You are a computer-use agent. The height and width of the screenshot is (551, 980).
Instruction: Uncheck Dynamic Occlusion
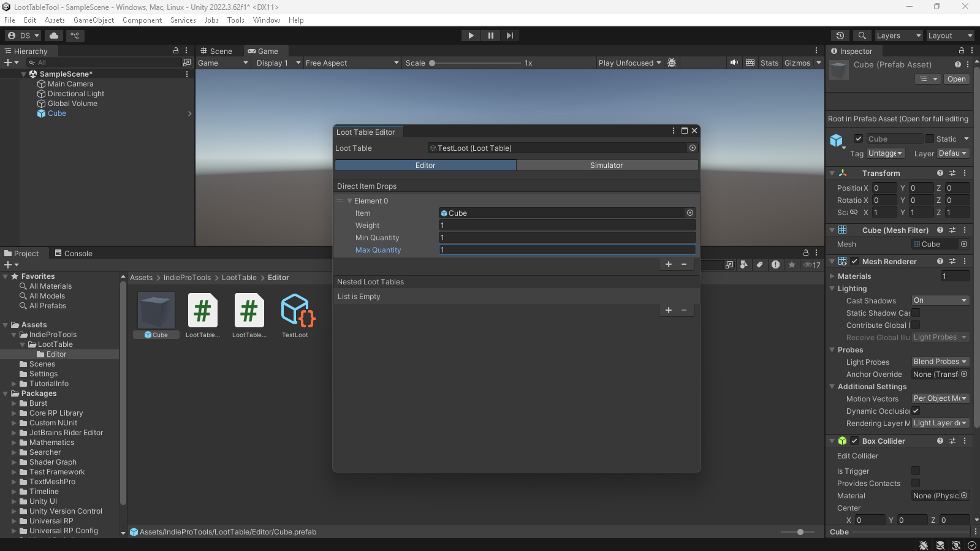916,411
